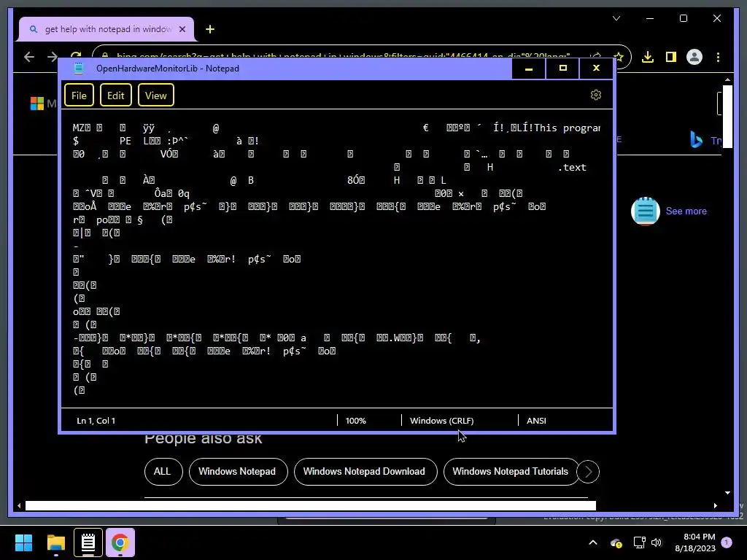The width and height of the screenshot is (747, 560).
Task: Click the notepad icon beside See more
Action: click(645, 211)
